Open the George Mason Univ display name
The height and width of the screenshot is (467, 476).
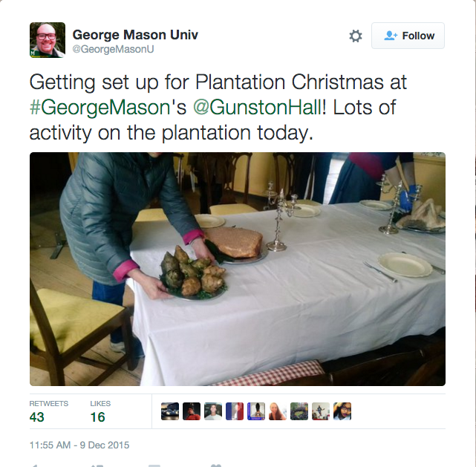134,34
